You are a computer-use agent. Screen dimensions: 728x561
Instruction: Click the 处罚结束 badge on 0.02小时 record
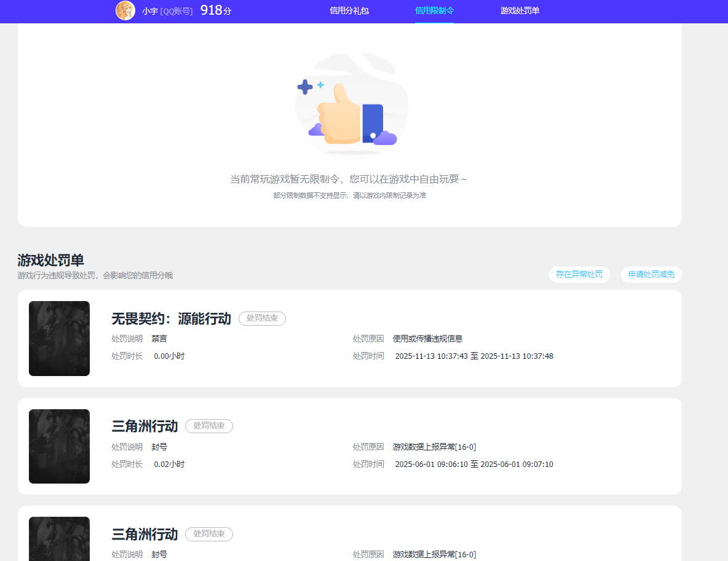pos(209,426)
